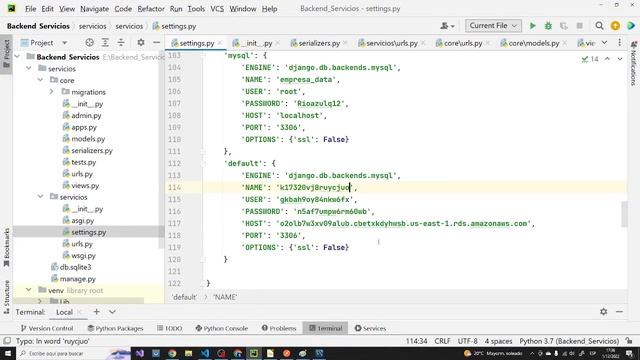Collapse the inner servicios package folder
Image resolution: width=640 pixels, height=360 pixels.
(40, 197)
